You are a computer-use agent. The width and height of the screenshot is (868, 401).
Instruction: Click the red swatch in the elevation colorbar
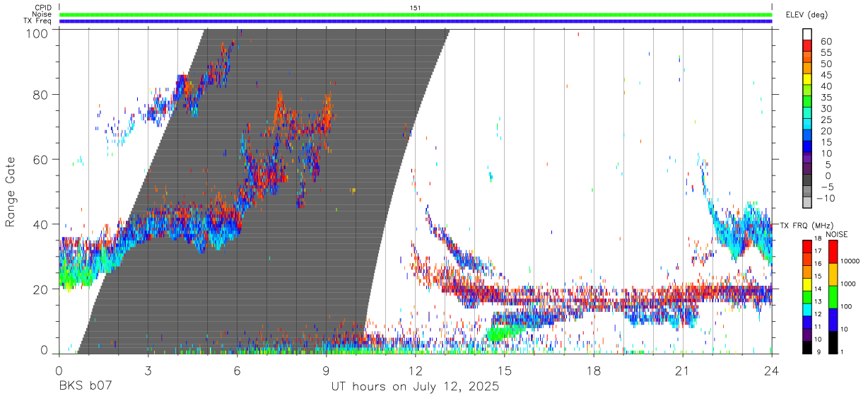click(807, 47)
